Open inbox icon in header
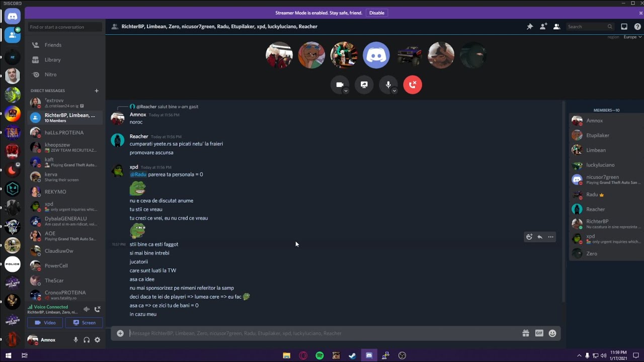Viewport: 644px width, 362px height. click(x=624, y=27)
